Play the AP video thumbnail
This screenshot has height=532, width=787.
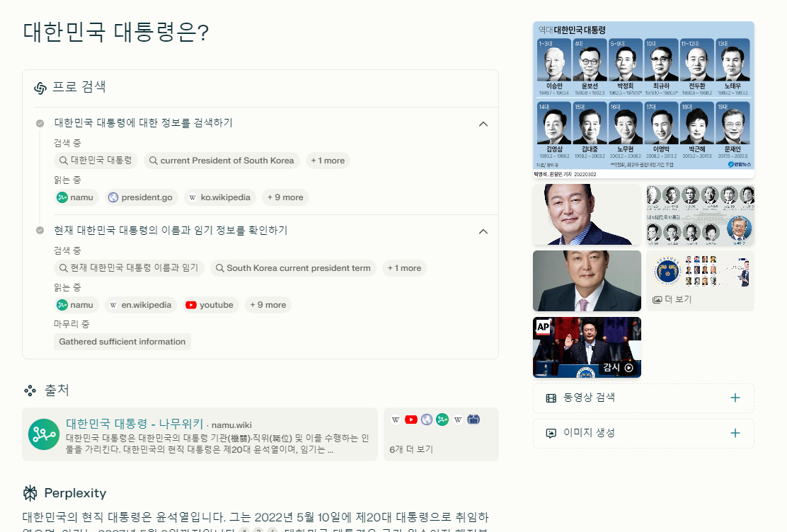pyautogui.click(x=587, y=347)
